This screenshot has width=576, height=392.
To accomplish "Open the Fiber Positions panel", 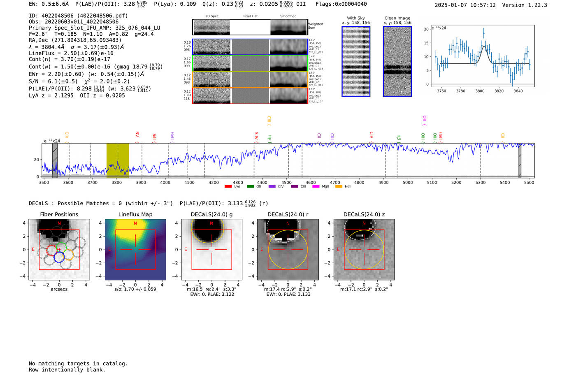I will coord(59,250).
